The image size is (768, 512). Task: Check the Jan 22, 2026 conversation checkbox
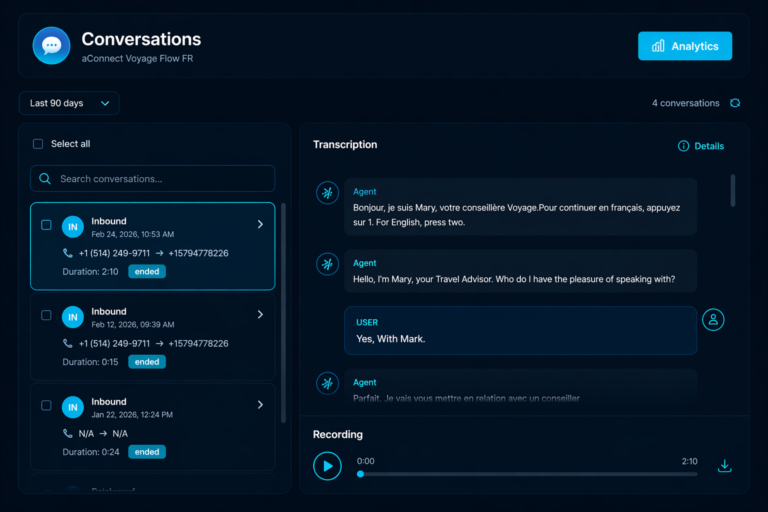[x=46, y=405]
